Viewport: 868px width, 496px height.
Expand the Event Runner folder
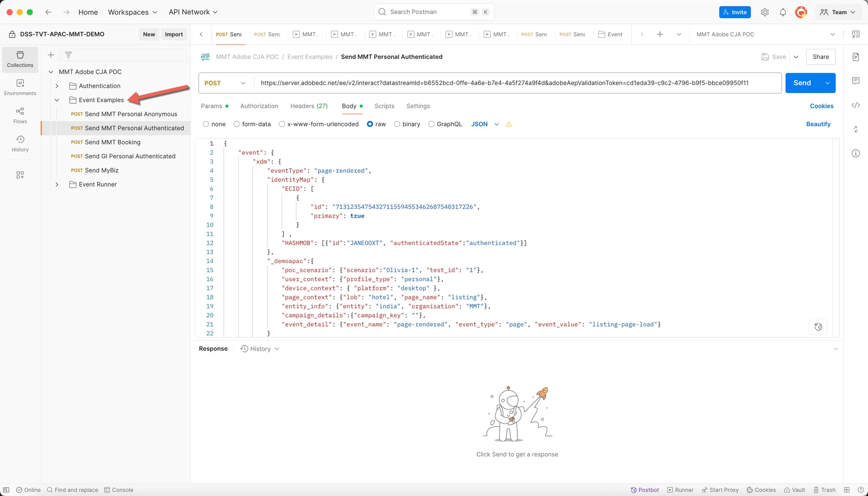(57, 184)
